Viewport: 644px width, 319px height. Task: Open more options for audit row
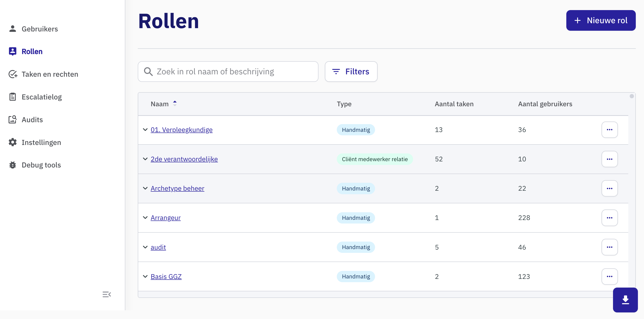(609, 247)
